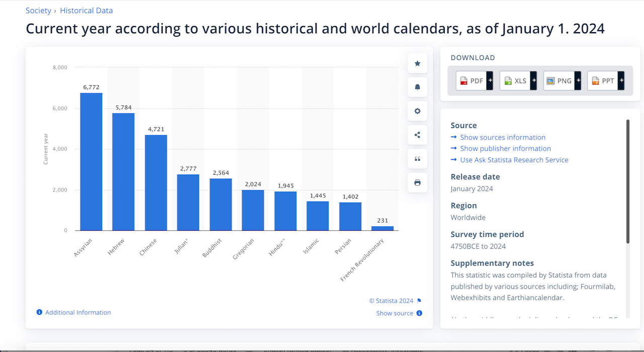The height and width of the screenshot is (352, 644).
Task: Click the flag icon beside Statista 2024
Action: (x=419, y=301)
